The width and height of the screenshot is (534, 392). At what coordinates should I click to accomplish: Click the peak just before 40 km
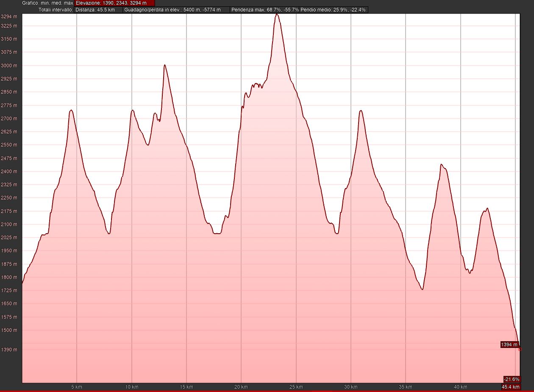coord(442,164)
